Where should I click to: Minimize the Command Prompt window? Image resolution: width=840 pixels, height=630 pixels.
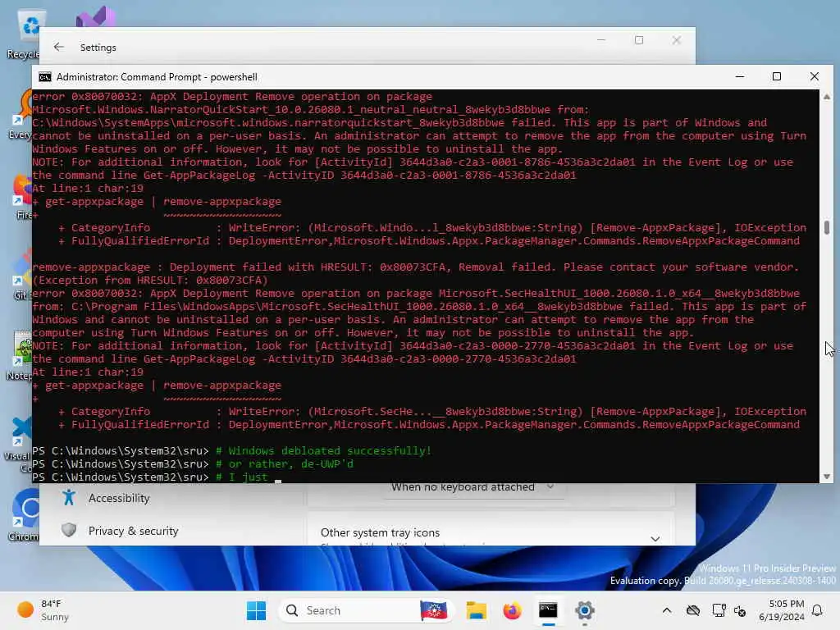740,76
